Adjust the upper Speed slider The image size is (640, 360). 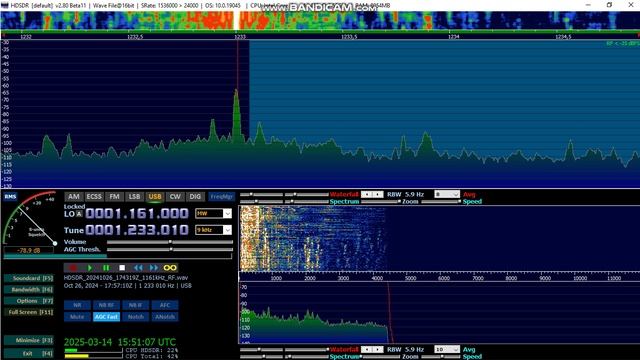pos(441,202)
